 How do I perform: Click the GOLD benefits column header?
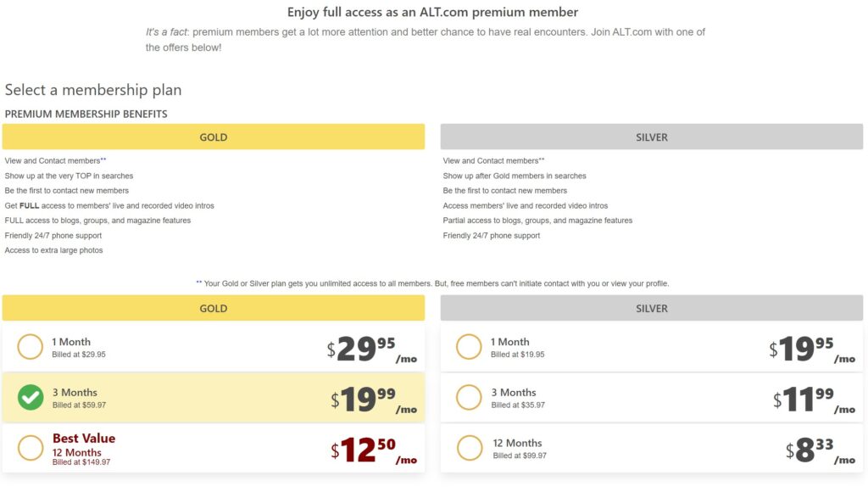(214, 137)
